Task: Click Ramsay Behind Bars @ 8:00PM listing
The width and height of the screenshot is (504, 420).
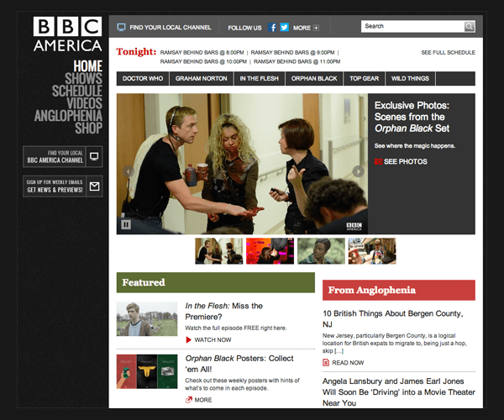Action: [x=202, y=52]
